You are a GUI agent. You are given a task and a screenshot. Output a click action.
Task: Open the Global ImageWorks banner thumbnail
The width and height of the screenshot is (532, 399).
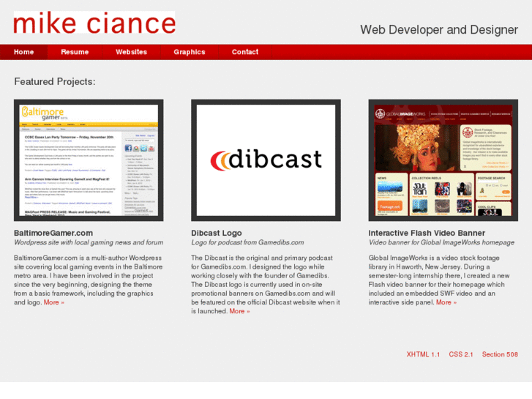tap(443, 160)
